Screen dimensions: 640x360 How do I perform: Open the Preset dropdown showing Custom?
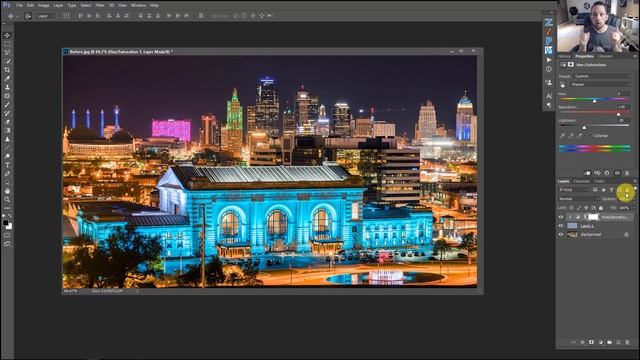tap(602, 76)
